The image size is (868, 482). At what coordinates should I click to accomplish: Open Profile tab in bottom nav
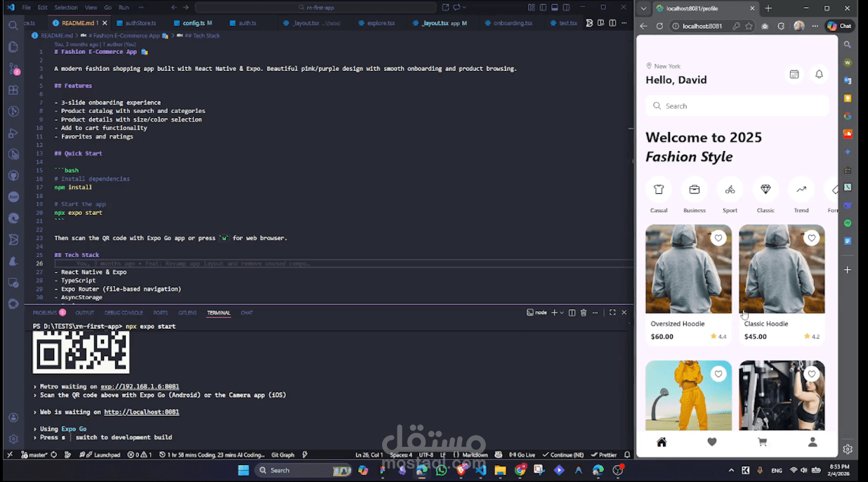(x=813, y=442)
